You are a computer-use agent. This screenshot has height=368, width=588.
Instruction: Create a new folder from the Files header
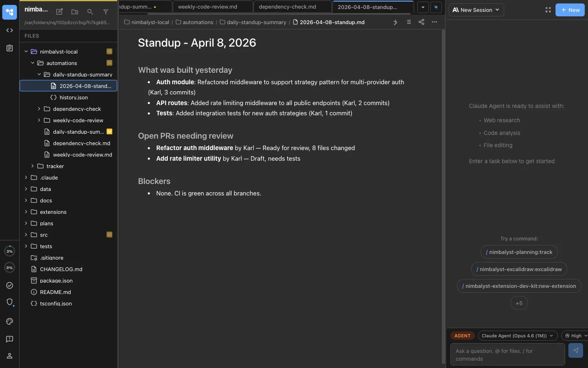click(x=75, y=12)
